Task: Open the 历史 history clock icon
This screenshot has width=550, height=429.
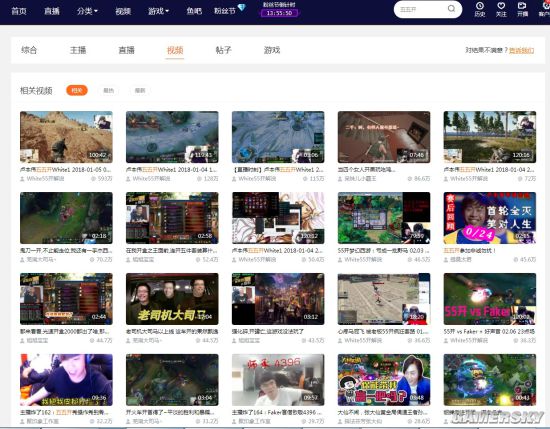Action: [479, 6]
